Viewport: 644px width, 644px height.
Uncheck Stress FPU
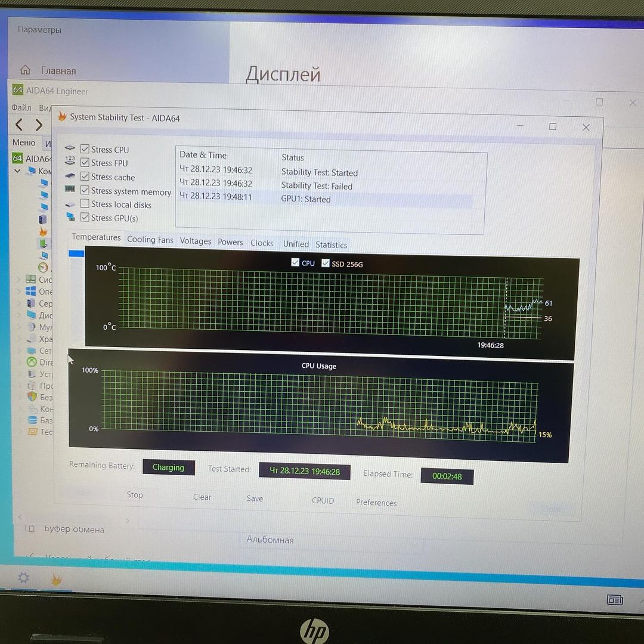point(85,162)
